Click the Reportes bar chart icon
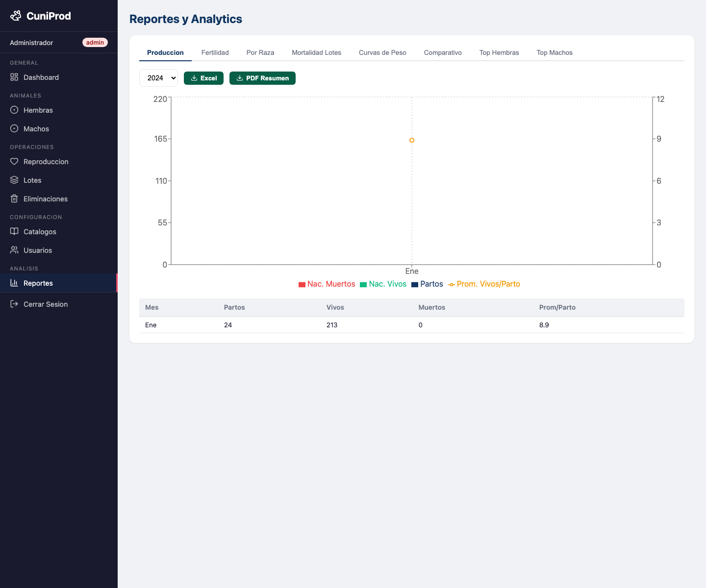The width and height of the screenshot is (706, 588). 14,283
